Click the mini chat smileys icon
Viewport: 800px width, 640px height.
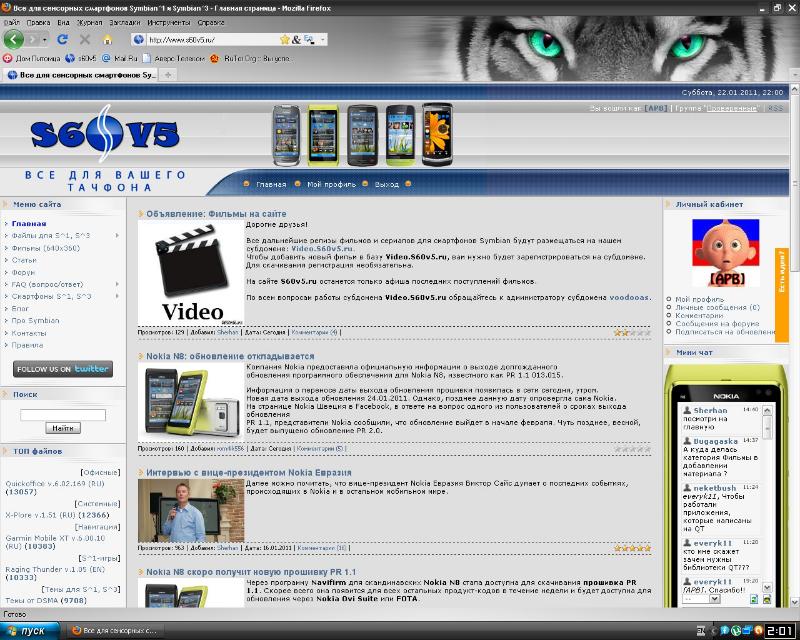pos(766,600)
